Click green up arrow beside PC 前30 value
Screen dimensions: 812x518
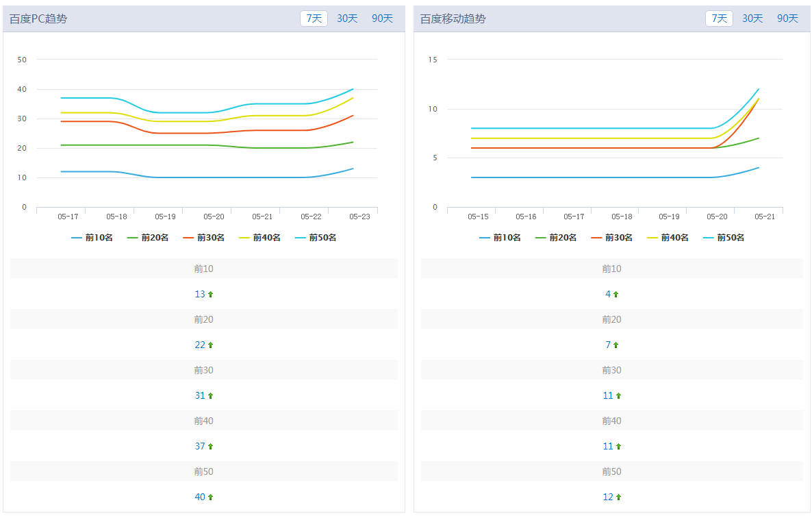tap(211, 396)
